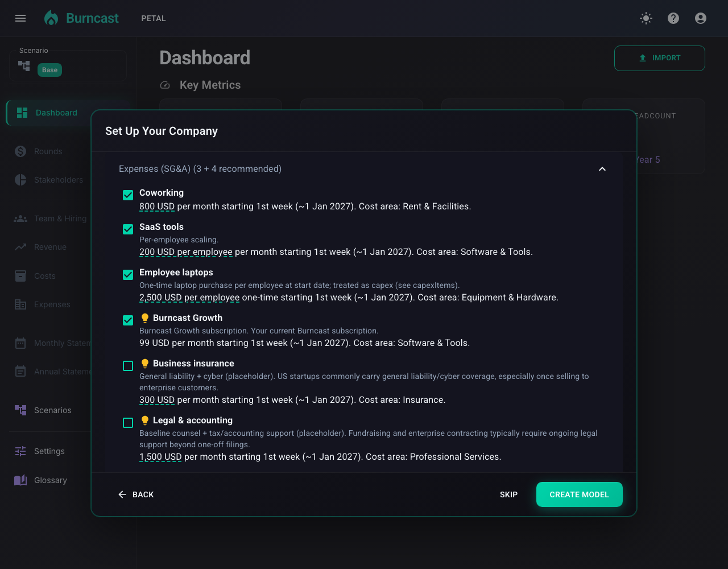The height and width of the screenshot is (569, 728).
Task: Click the Stakeholders pie chart icon
Action: click(x=20, y=180)
